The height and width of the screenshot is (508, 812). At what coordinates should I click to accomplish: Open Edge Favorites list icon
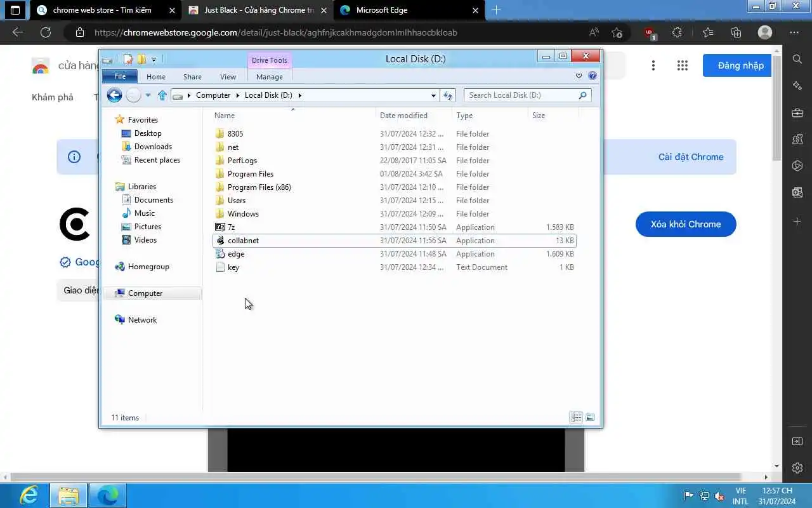coord(708,32)
